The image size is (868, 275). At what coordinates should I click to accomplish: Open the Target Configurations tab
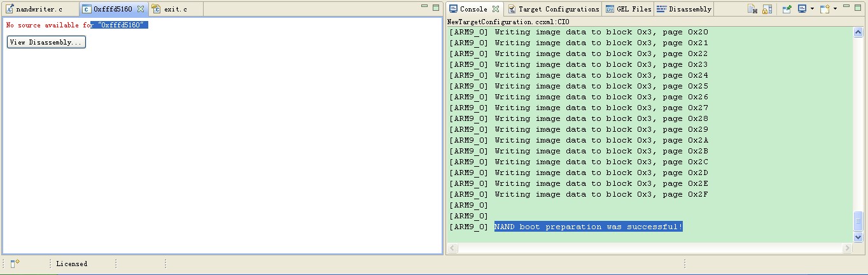[x=554, y=9]
